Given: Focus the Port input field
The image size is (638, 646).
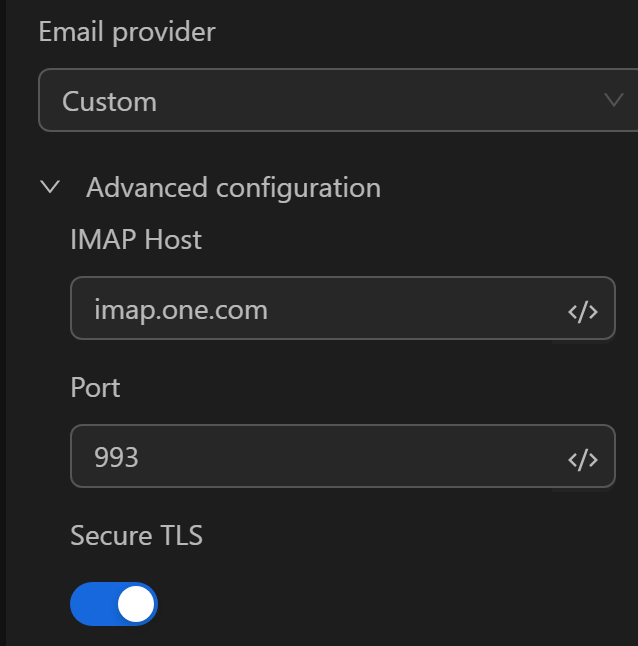Looking at the screenshot, I should [320, 457].
